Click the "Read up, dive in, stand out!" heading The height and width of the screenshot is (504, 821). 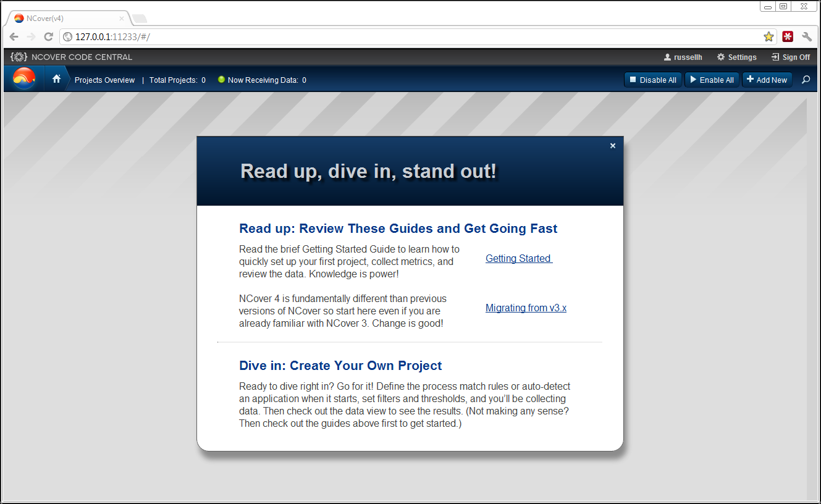(x=368, y=171)
